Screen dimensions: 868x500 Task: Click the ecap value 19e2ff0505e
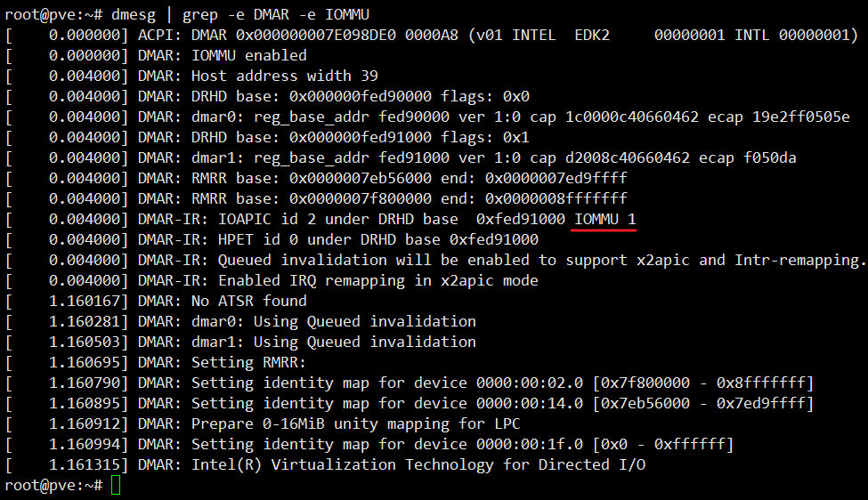[x=800, y=117]
